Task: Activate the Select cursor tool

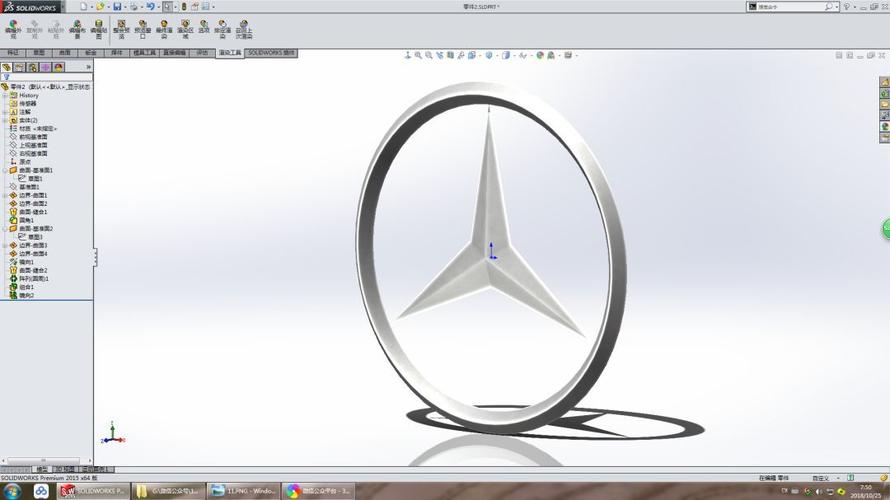Action: click(168, 7)
